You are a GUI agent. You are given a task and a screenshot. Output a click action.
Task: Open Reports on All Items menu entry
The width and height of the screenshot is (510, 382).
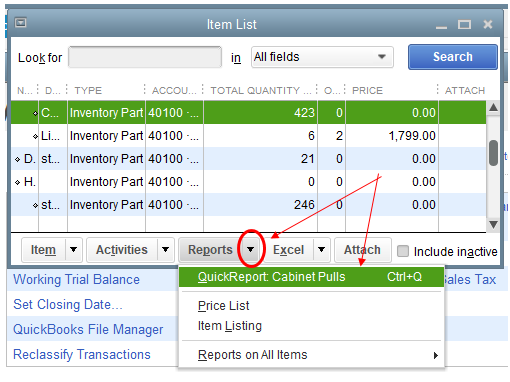(x=311, y=355)
